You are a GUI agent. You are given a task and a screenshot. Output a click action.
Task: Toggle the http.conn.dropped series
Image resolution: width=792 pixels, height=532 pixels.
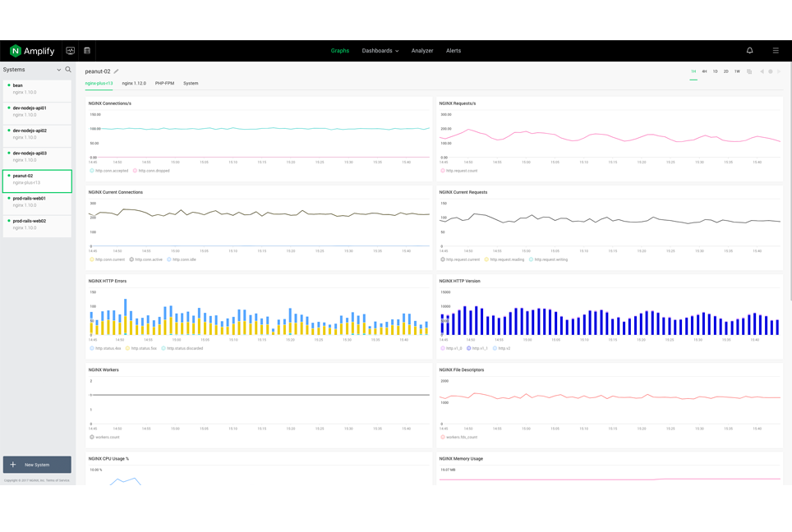tap(151, 171)
